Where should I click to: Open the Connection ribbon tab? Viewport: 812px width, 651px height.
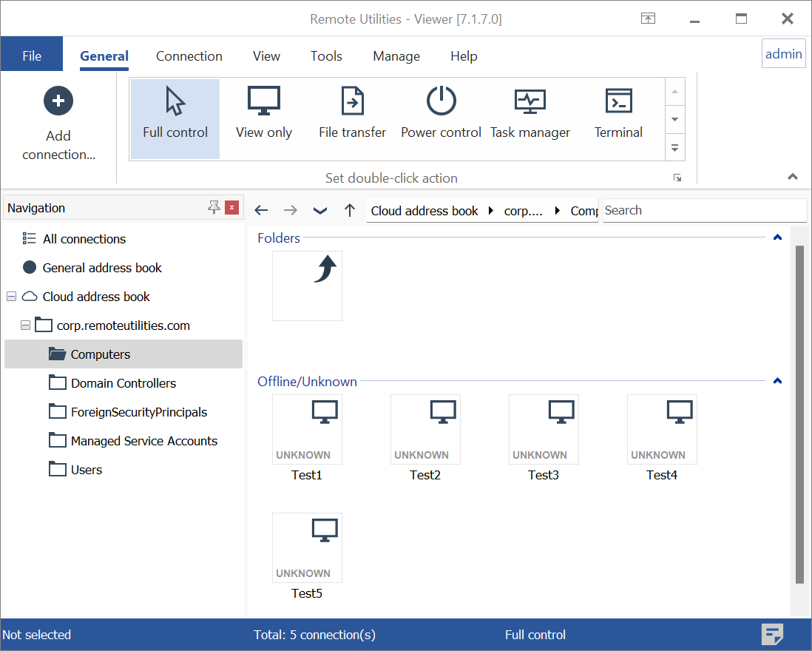click(x=189, y=56)
